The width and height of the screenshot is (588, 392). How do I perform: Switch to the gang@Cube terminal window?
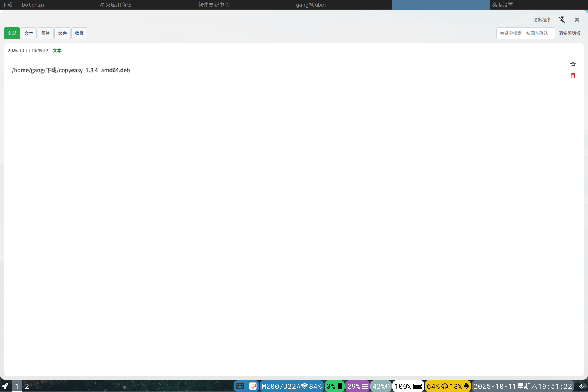tap(343, 5)
